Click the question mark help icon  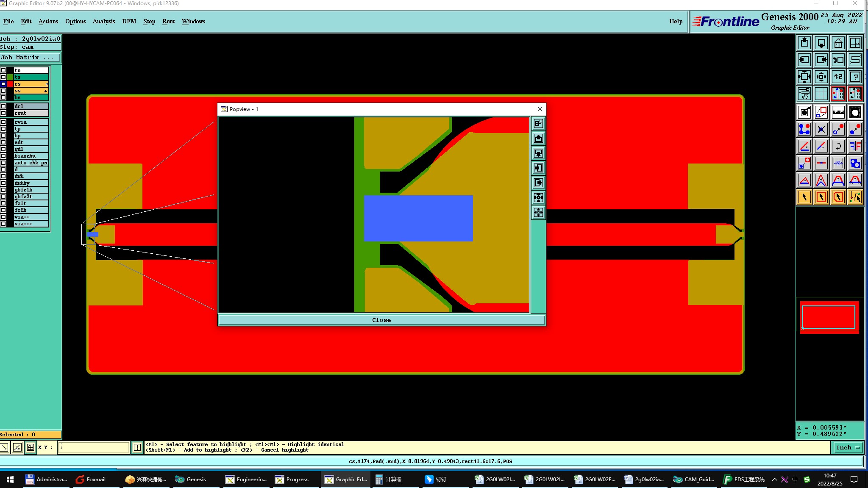point(855,77)
